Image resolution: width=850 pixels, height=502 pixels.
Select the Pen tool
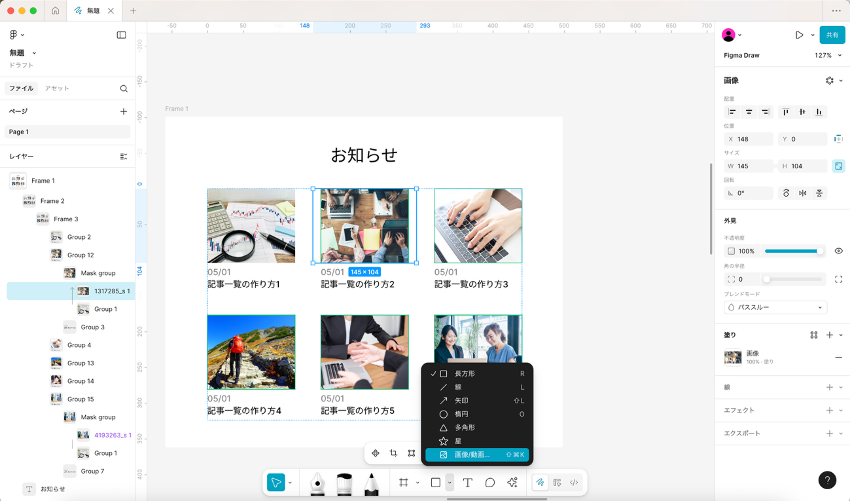coord(318,483)
